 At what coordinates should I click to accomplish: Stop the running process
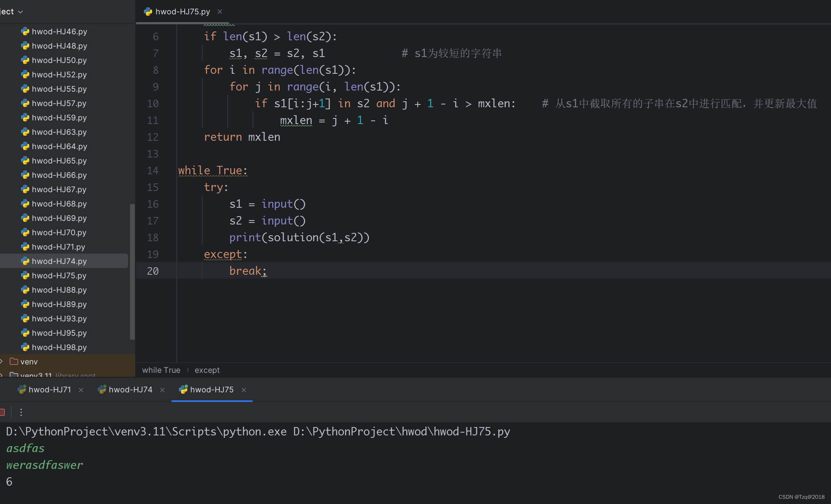tap(2, 412)
